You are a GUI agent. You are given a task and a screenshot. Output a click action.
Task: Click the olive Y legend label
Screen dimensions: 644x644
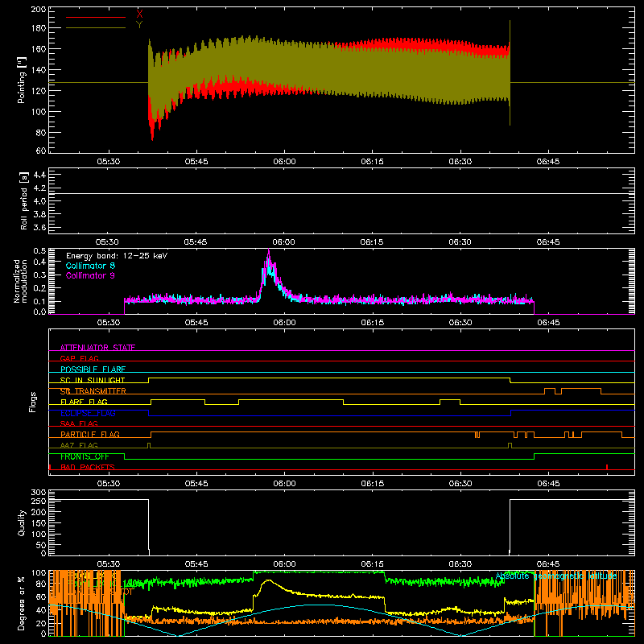pyautogui.click(x=139, y=25)
